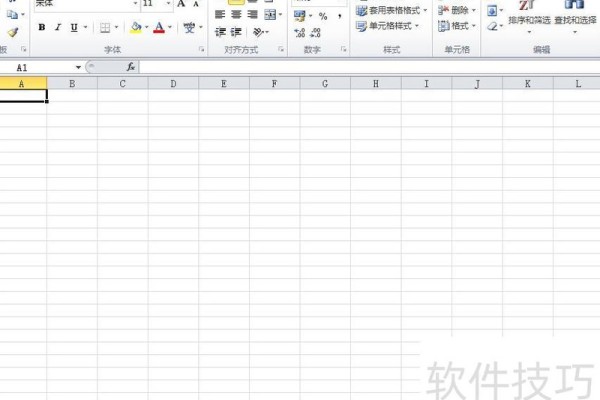Click the Increase Indent icon
The width and height of the screenshot is (600, 400).
coord(236,32)
